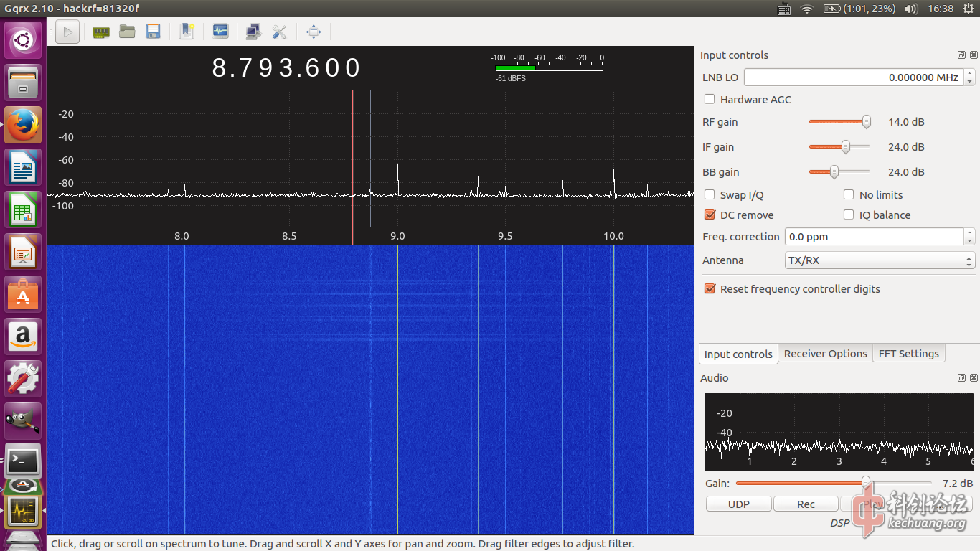The image size is (980, 551).
Task: Switch to the Receiver Options tab
Action: click(825, 354)
